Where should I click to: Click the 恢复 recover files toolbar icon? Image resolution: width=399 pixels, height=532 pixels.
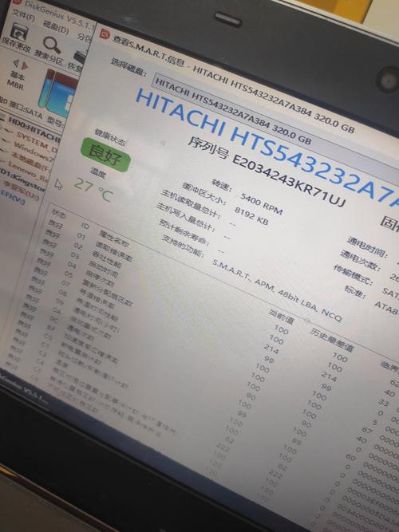pos(80,57)
